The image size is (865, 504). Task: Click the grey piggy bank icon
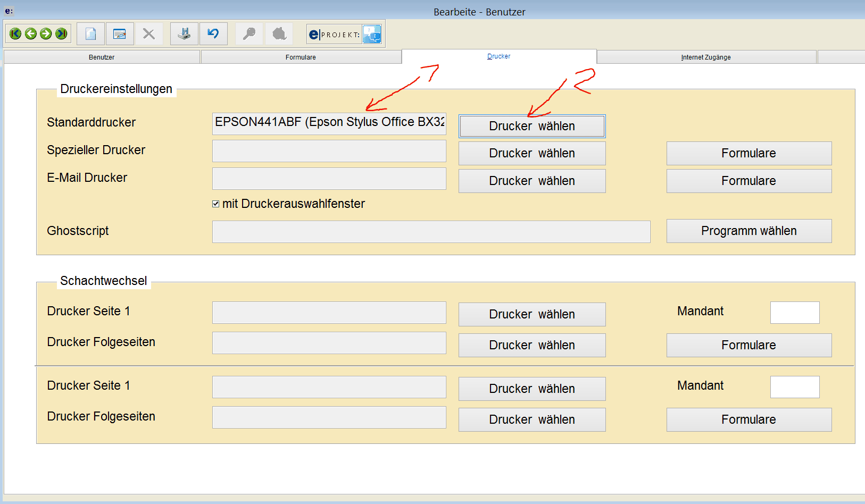[x=279, y=34]
